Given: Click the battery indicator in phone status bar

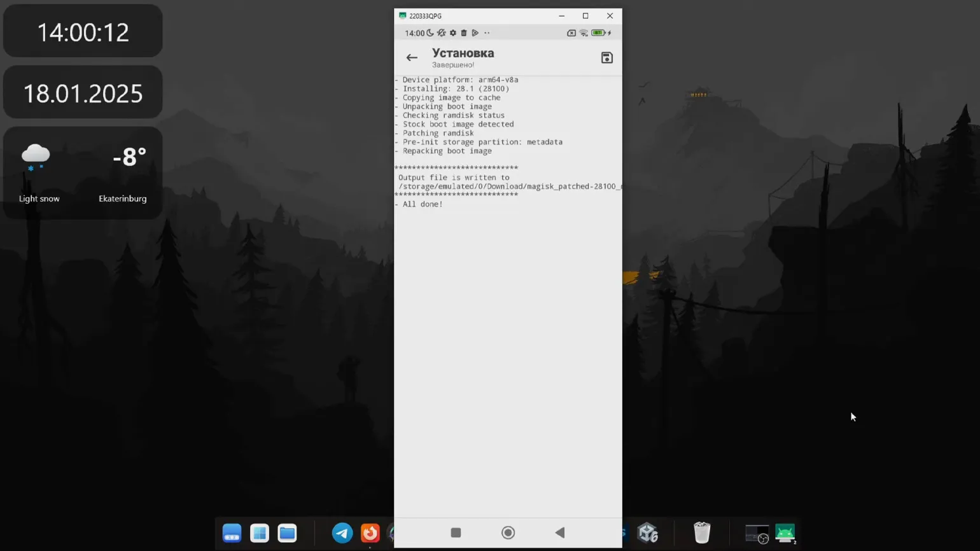Looking at the screenshot, I should (x=598, y=33).
